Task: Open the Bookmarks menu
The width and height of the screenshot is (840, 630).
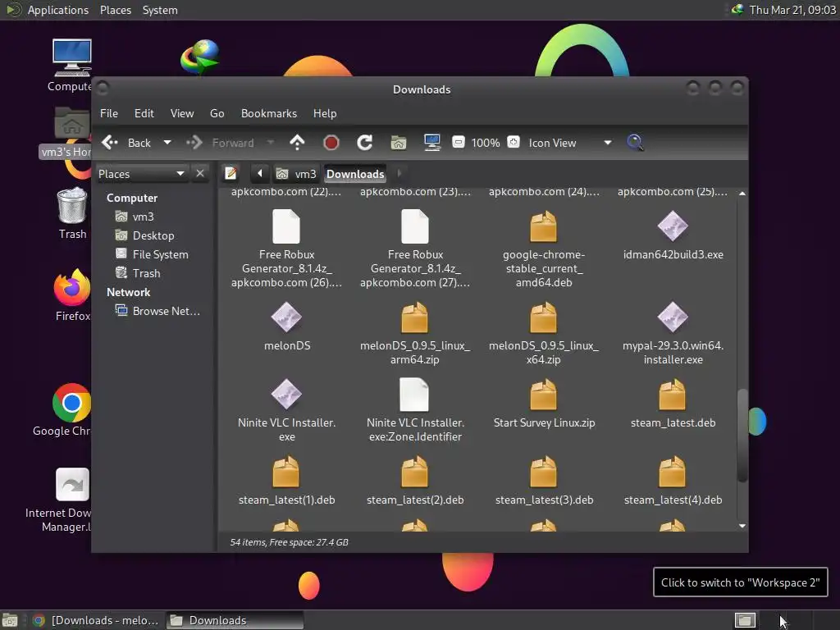Action: point(269,113)
